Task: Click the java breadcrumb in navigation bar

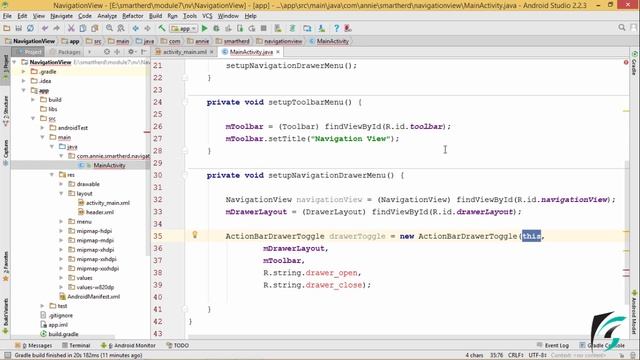Action: [x=145, y=41]
